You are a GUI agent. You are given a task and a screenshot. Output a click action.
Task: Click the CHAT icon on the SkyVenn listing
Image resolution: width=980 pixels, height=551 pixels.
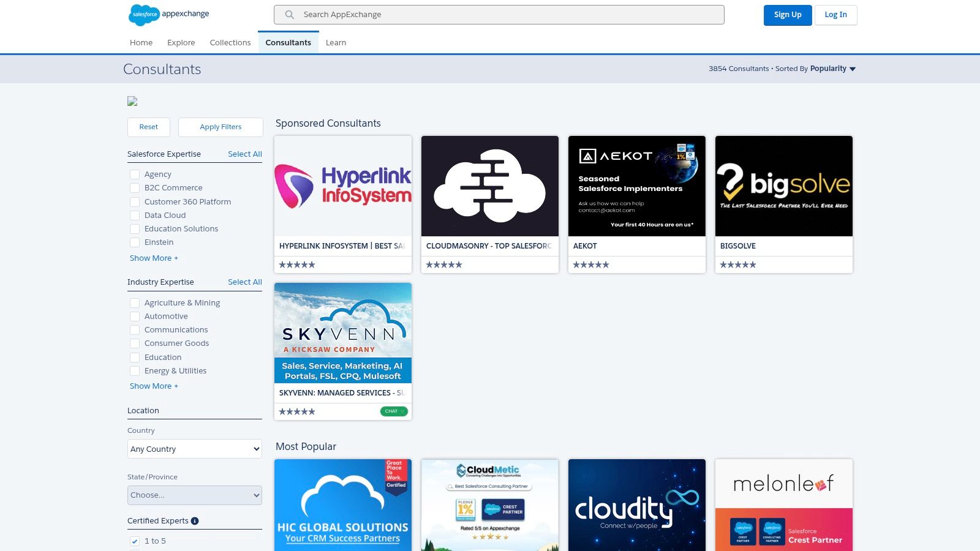coord(393,411)
